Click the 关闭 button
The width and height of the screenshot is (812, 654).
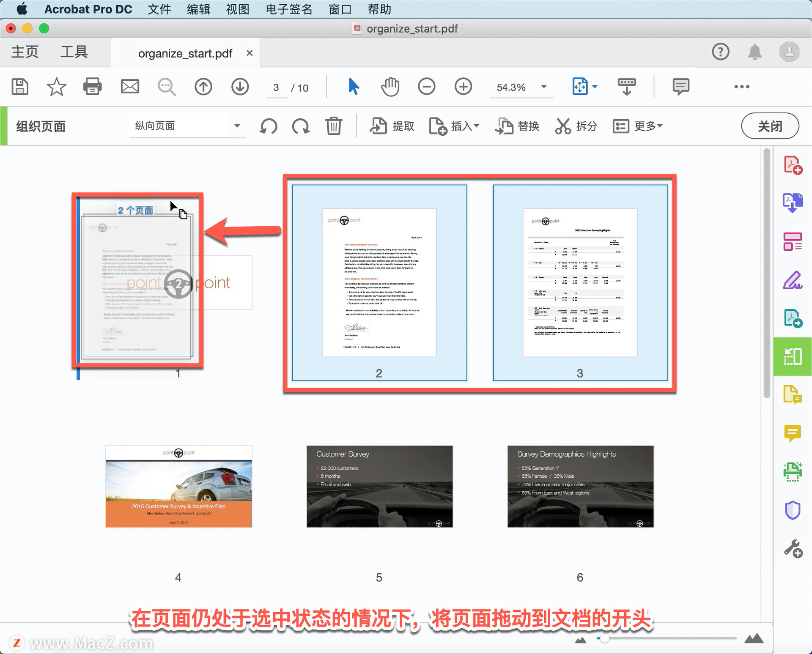point(769,126)
